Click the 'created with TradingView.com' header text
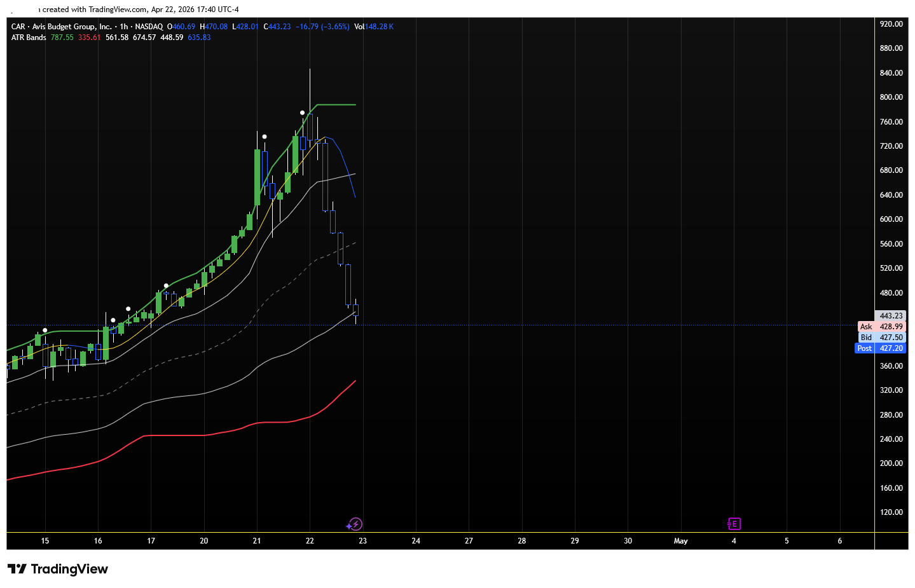Screen dimensions: 915x588 (x=95, y=10)
